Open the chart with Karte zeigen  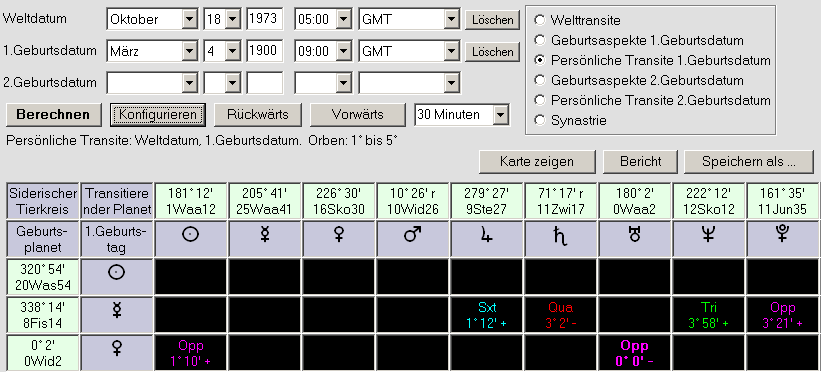pos(537,161)
